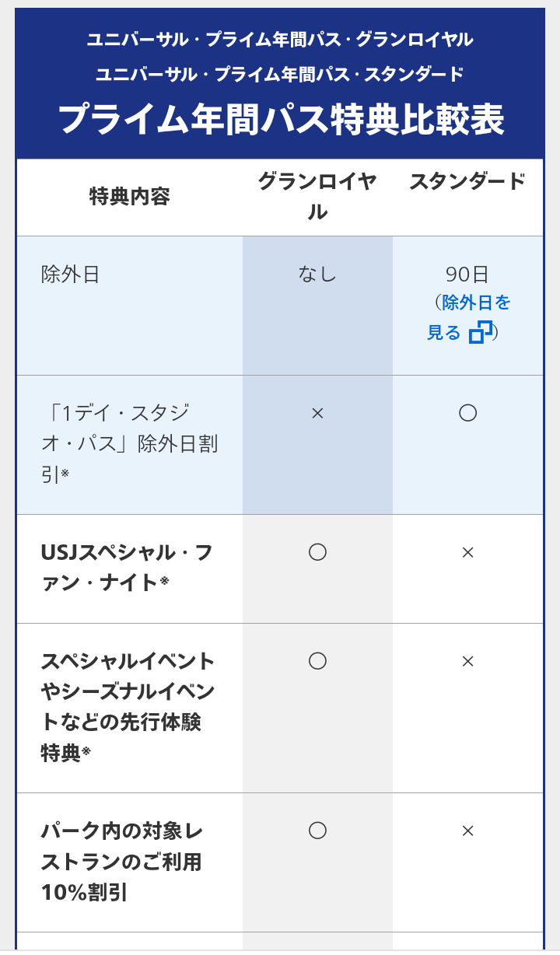Click Gran Royal's circle for USJスペシャル・ファン・ナイト
This screenshot has height=955, width=560.
coord(317,552)
